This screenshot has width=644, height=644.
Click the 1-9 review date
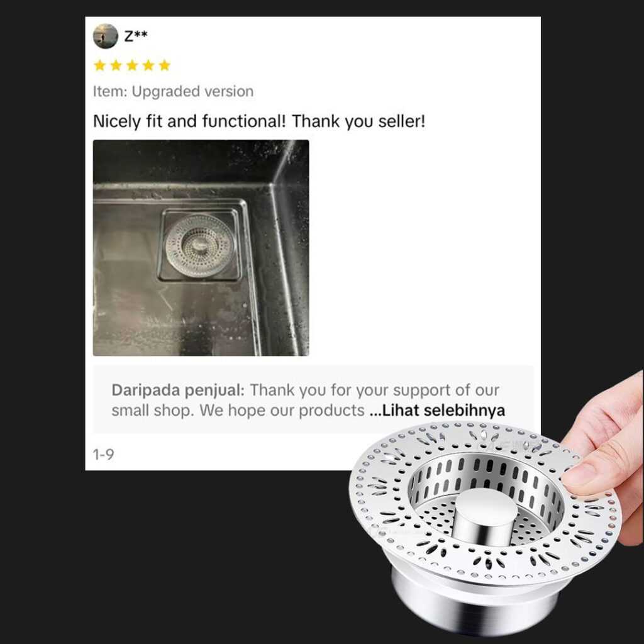pos(104,455)
